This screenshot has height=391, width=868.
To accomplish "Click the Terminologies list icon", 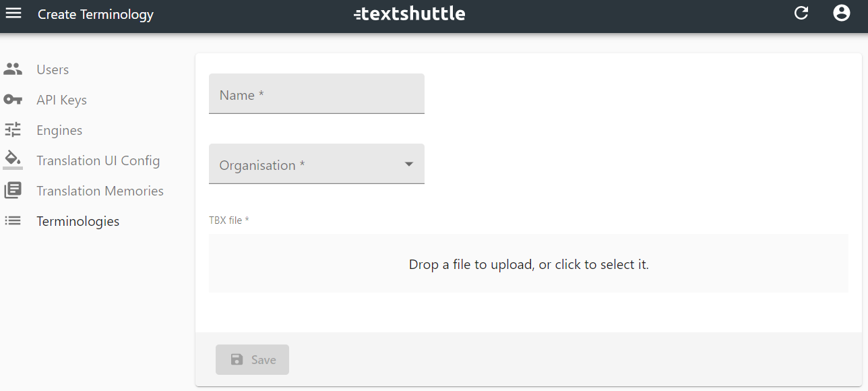I will (x=13, y=221).
